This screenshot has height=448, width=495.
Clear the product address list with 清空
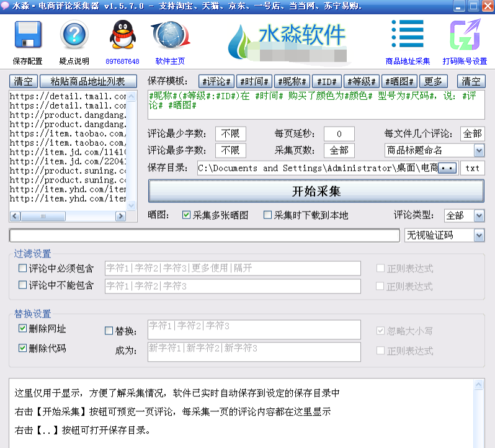24,81
